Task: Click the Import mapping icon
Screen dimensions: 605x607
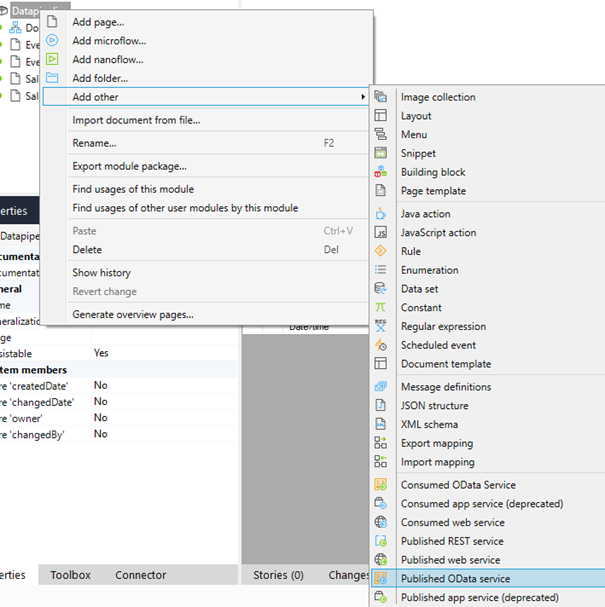Action: click(380, 461)
